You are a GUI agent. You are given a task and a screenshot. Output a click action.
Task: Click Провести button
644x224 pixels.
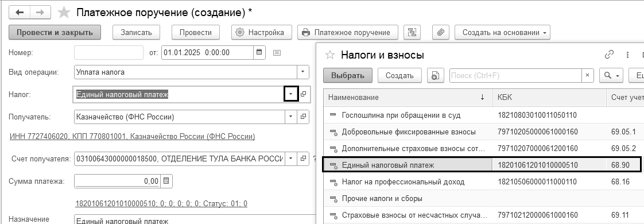[196, 32]
